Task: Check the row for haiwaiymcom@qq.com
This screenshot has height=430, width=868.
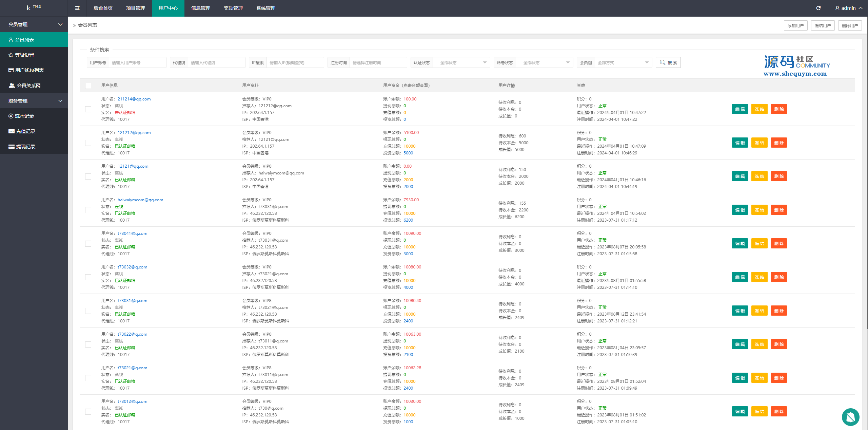Action: tap(88, 210)
